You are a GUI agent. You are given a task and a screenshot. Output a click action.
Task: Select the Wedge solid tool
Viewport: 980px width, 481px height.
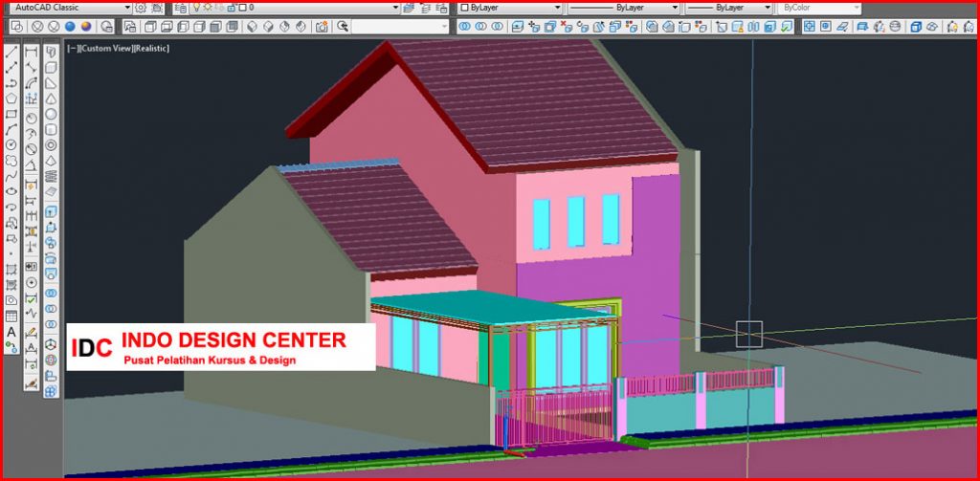point(52,84)
